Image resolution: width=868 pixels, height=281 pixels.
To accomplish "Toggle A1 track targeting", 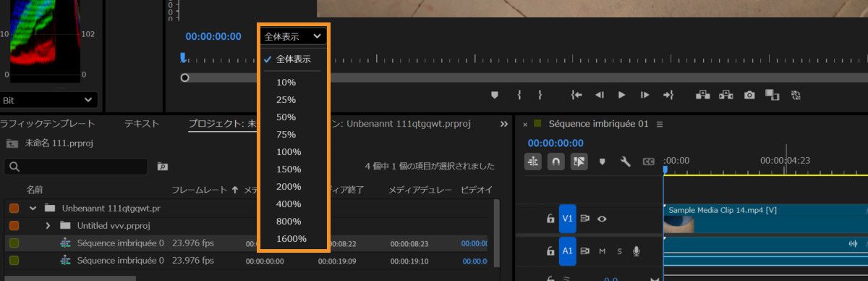I will (567, 251).
